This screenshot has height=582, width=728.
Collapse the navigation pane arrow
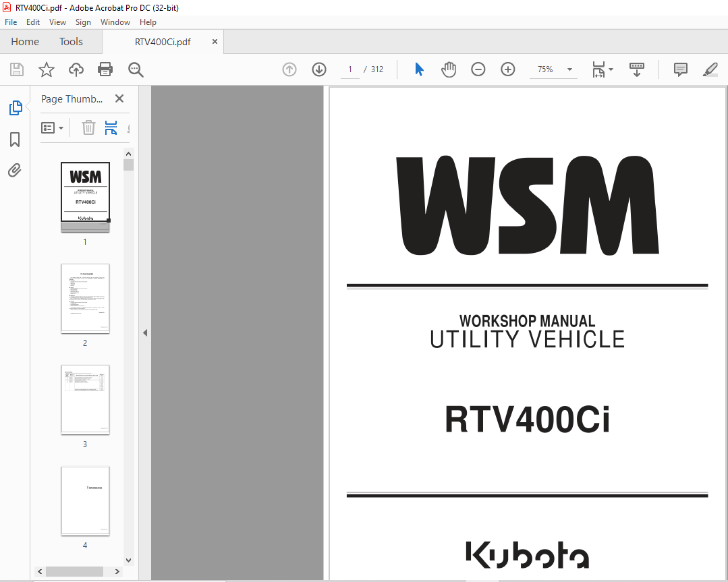[145, 332]
